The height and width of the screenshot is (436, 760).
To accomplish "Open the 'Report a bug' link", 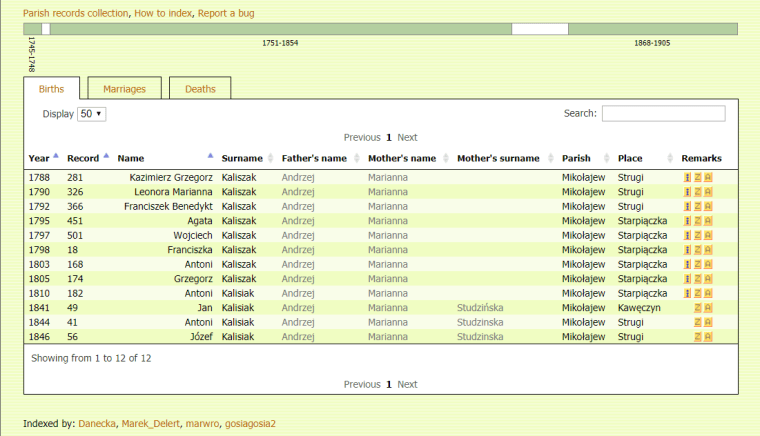I will (225, 13).
